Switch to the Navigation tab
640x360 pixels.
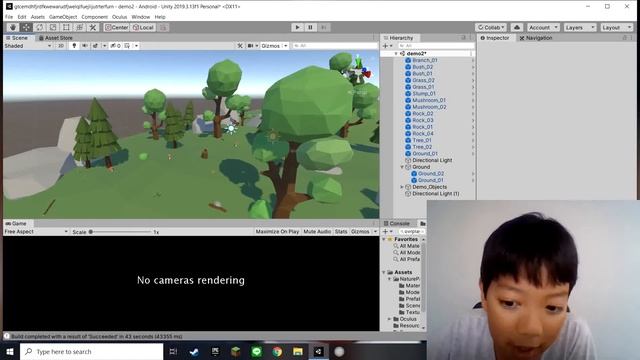coord(536,38)
